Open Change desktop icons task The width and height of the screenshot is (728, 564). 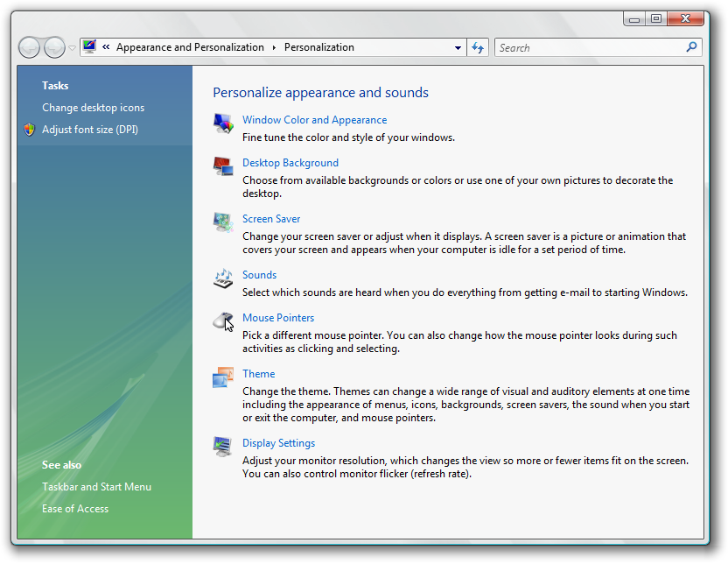94,108
